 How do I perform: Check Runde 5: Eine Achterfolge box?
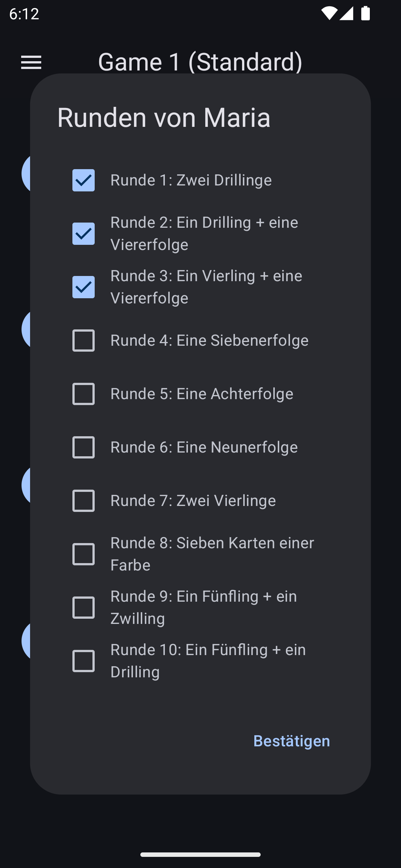click(x=84, y=394)
